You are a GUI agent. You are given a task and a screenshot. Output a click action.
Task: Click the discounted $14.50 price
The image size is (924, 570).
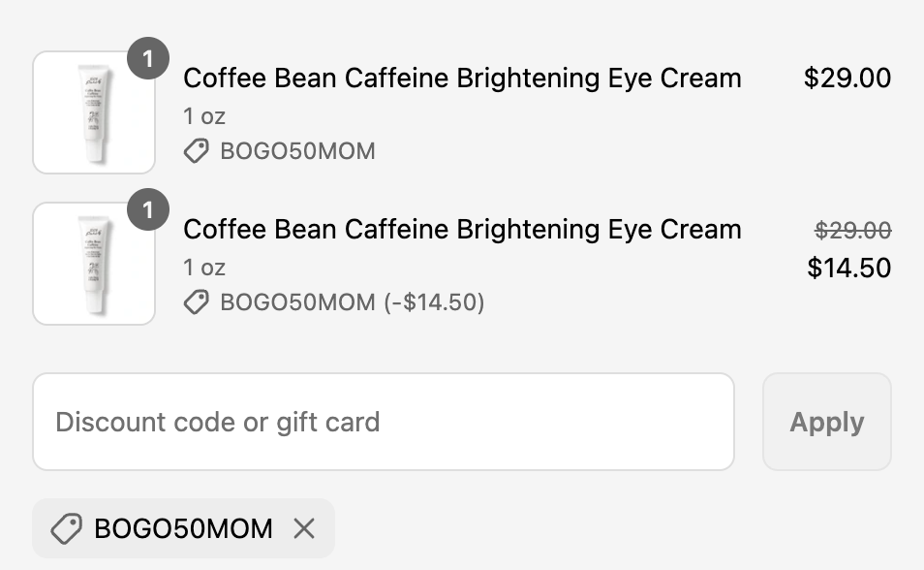[x=849, y=268]
